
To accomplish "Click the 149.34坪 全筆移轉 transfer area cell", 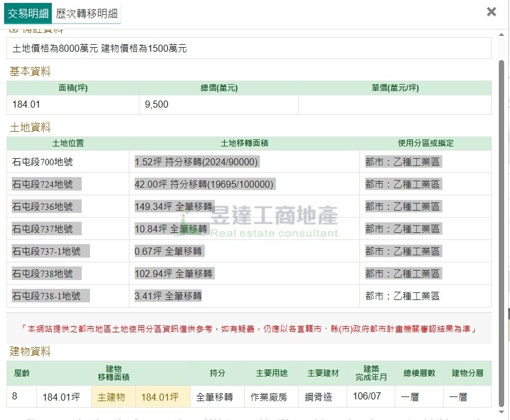I will coord(174,206).
